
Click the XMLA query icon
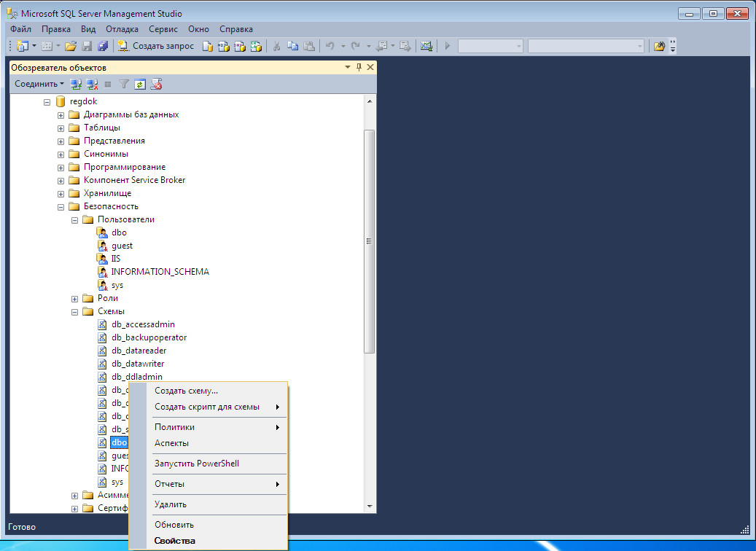[x=256, y=46]
